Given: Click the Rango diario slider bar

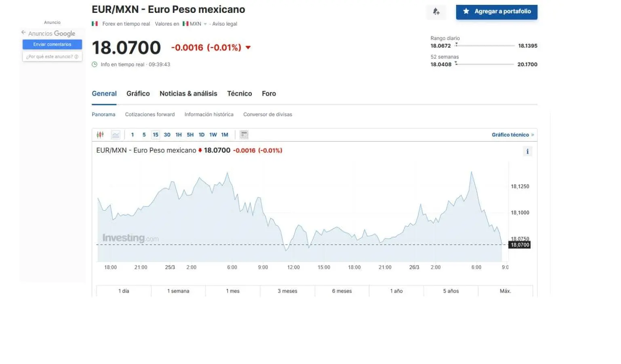Looking at the screenshot, I should pos(485,46).
